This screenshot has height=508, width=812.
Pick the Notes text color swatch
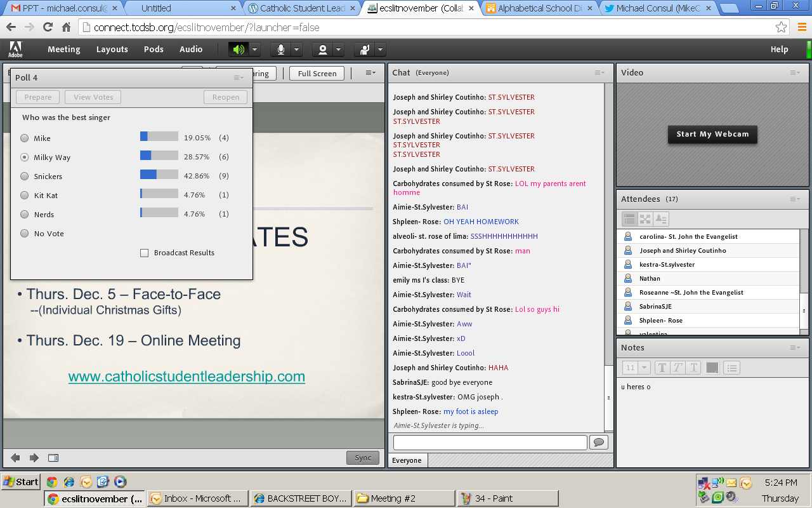(x=712, y=368)
